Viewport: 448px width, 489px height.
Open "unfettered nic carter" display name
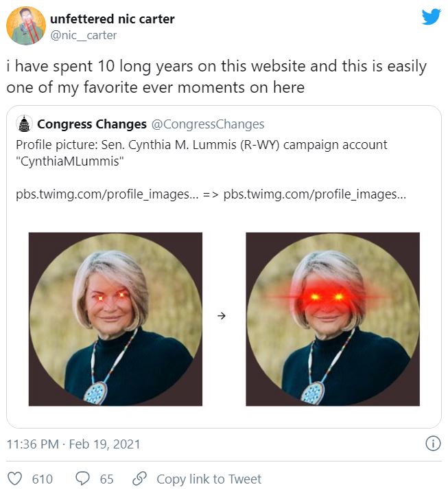pos(113,19)
